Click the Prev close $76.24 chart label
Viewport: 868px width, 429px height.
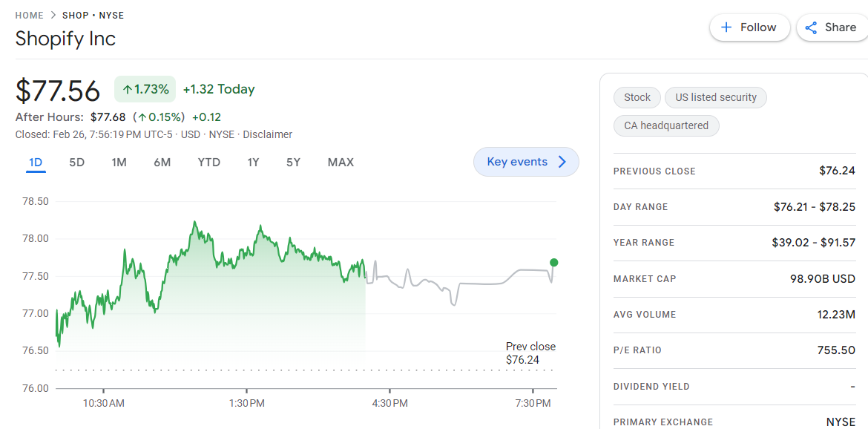[x=530, y=353]
